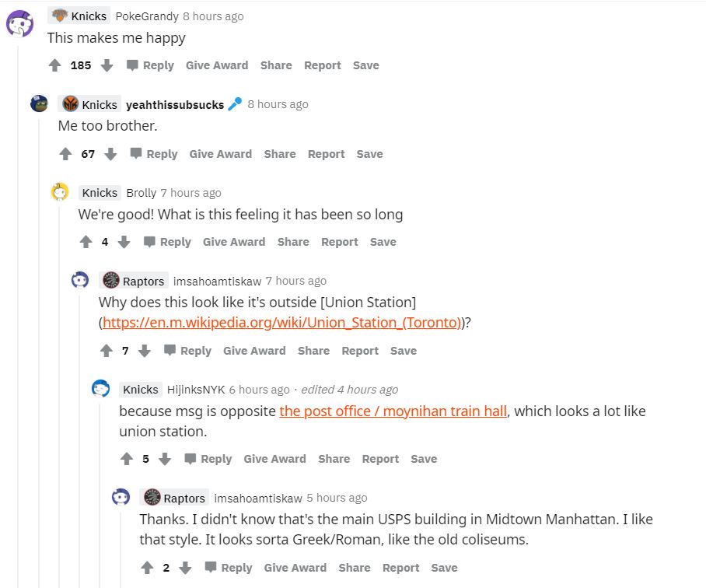Screen dimensions: 706x588
Task: Collapse the thread line under PokeGrandy's comment
Action: (17, 311)
